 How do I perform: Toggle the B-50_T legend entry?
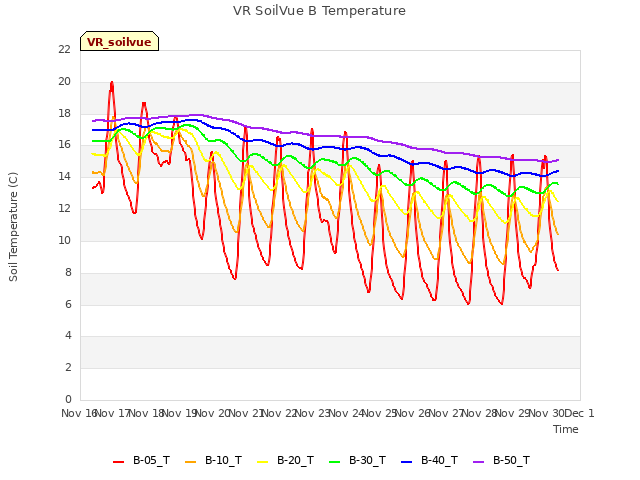click(x=501, y=461)
